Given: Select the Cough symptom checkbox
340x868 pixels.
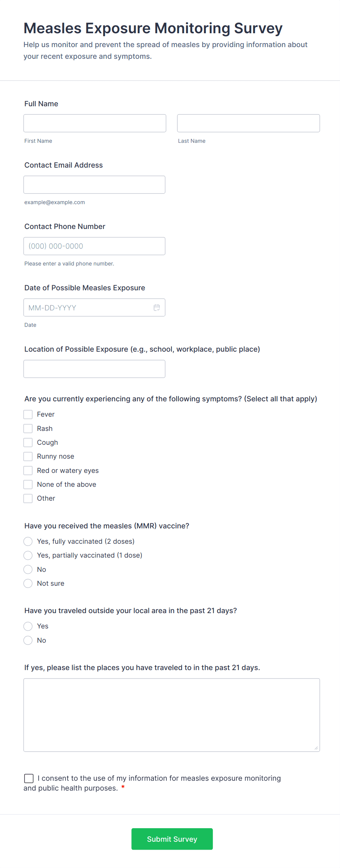Looking at the screenshot, I should [x=28, y=443].
